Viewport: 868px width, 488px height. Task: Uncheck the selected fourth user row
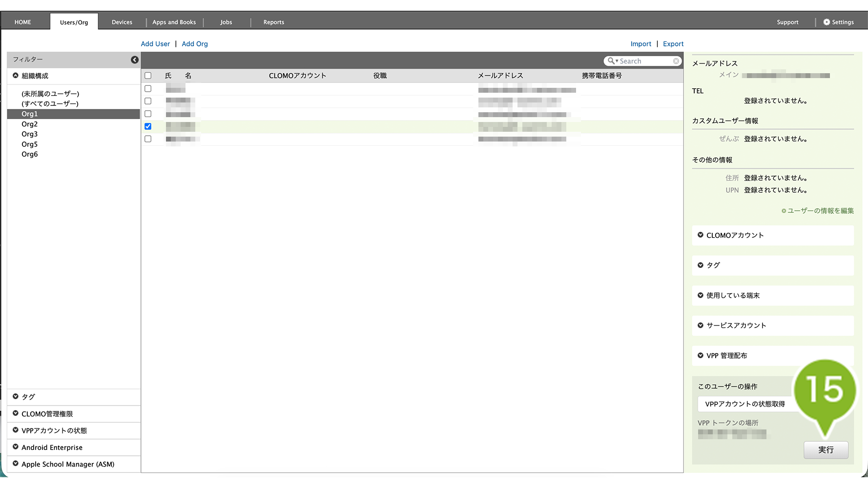click(148, 126)
